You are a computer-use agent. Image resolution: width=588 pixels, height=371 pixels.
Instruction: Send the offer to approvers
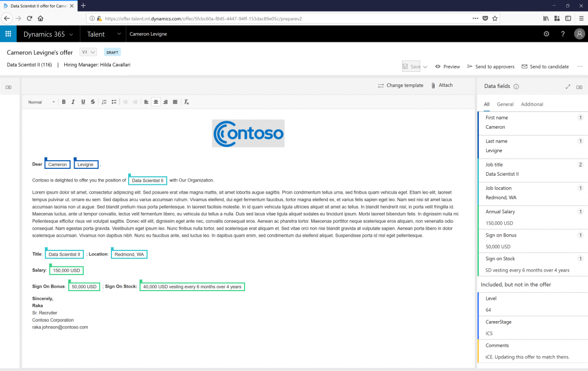490,67
